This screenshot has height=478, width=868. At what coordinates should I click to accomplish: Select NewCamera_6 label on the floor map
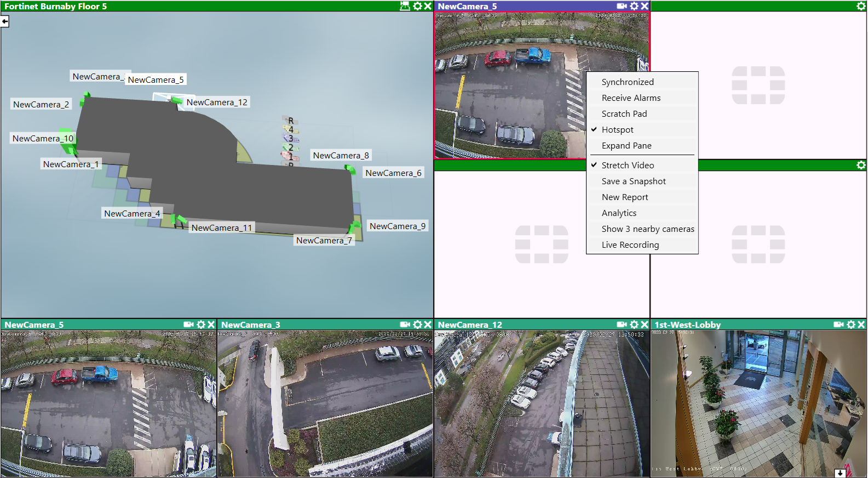[393, 173]
